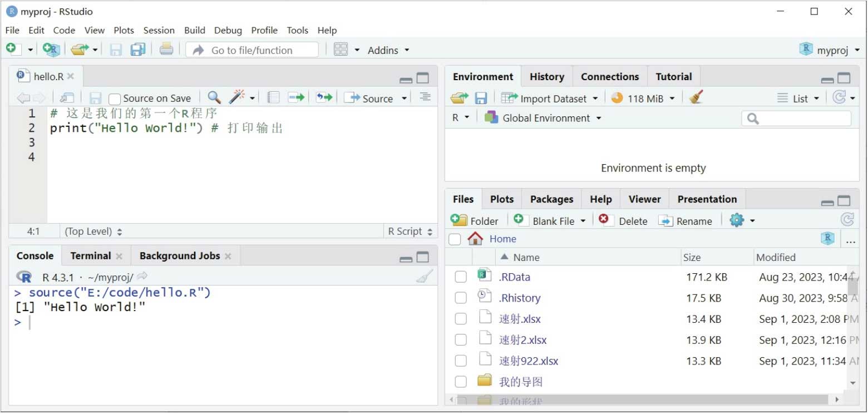Image resolution: width=868 pixels, height=414 pixels.
Task: Click the Re-run previous code icon
Action: [324, 98]
